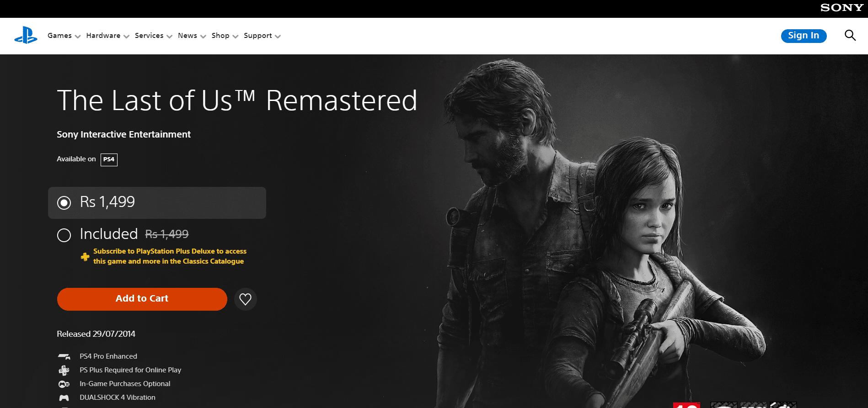Click the PS Plus Required online play icon
The height and width of the screenshot is (408, 868).
[64, 370]
